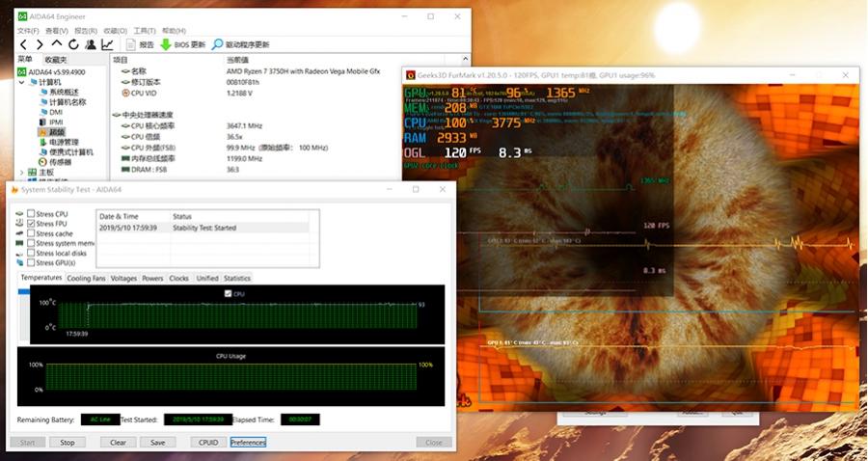Open the 收藏(O) menu

click(x=116, y=31)
